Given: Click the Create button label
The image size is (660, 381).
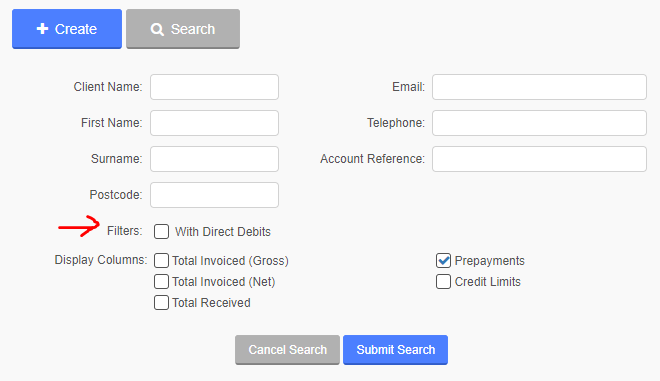Looking at the screenshot, I should click(x=76, y=29).
